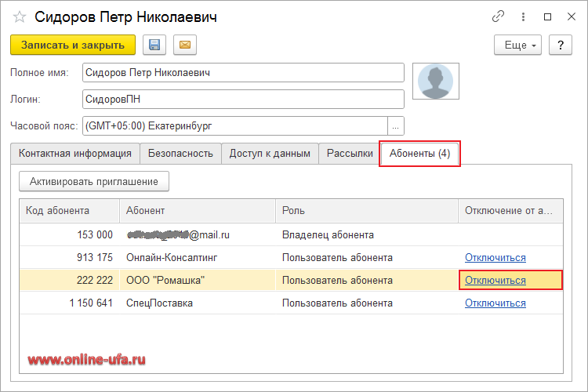This screenshot has width=588, height=392.
Task: Save using the floppy disk icon
Action: tap(154, 45)
